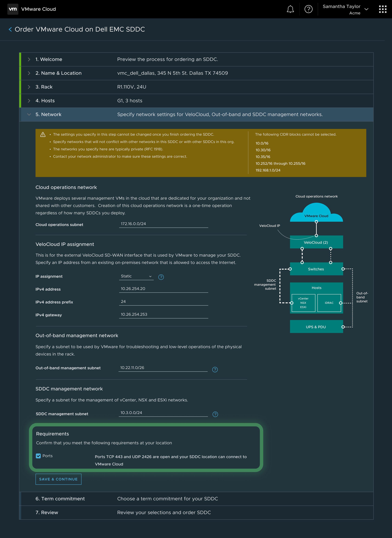Click Save & Continue button
The width and height of the screenshot is (392, 538).
(58, 479)
